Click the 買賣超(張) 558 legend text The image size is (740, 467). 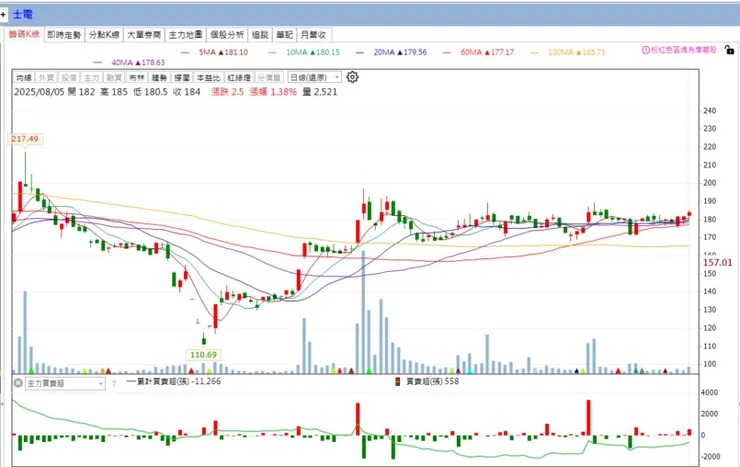tap(432, 381)
